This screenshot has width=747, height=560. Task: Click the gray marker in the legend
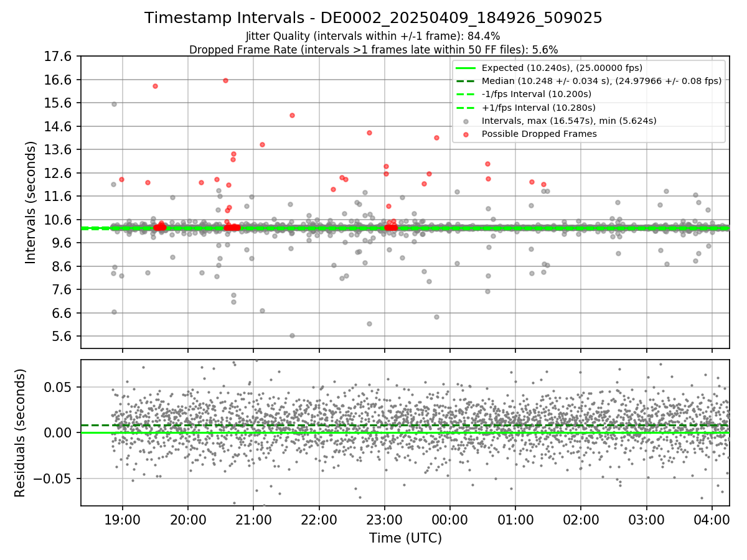click(466, 121)
